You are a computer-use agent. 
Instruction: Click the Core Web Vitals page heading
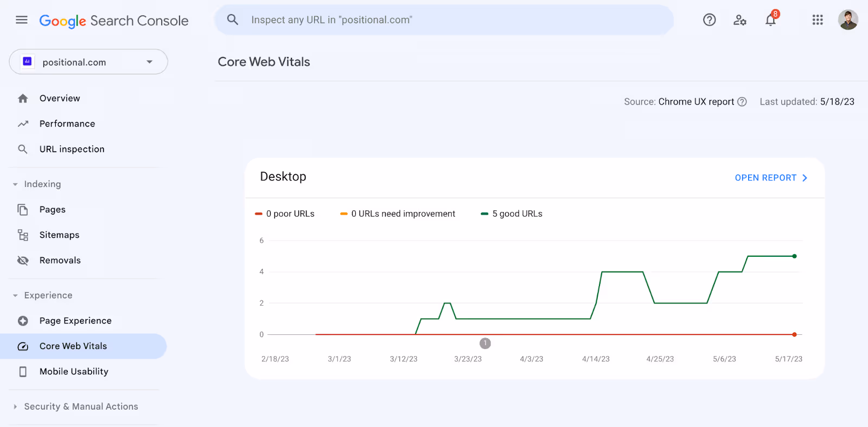(x=264, y=62)
